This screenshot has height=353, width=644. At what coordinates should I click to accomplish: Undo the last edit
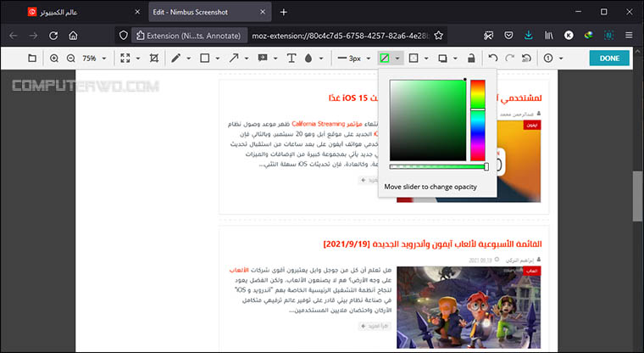(x=493, y=59)
